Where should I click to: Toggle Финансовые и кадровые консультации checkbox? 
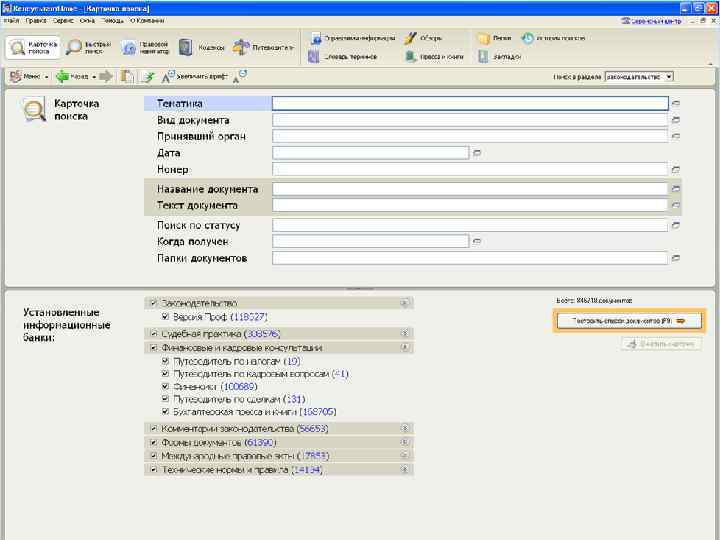coord(154,348)
